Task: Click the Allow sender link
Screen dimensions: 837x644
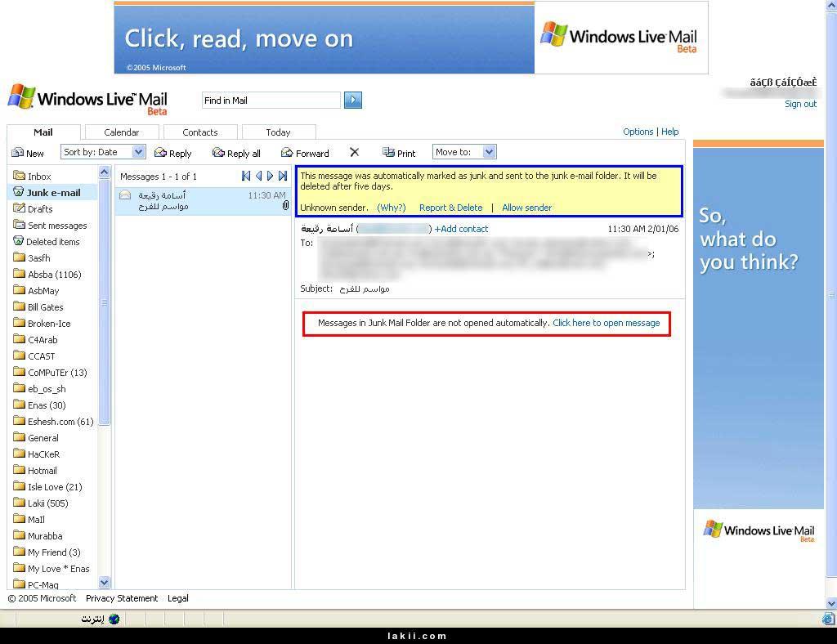Action: click(x=527, y=208)
